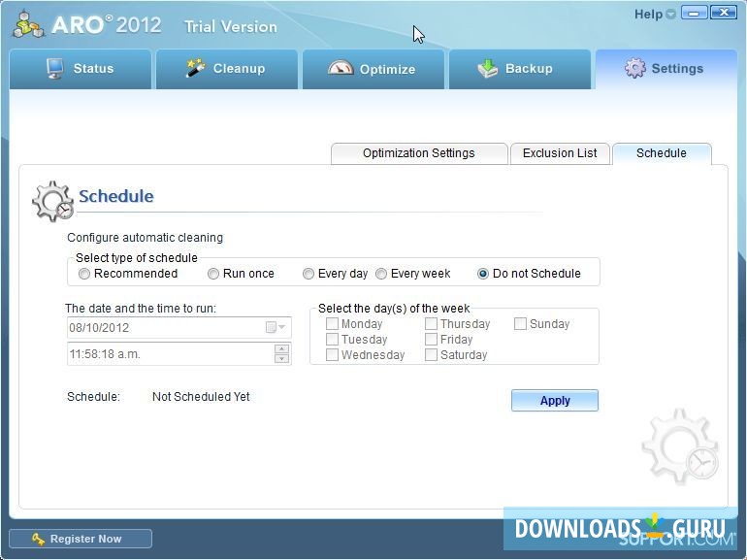Click the key icon on Register Now
747x560 pixels.
[38, 539]
